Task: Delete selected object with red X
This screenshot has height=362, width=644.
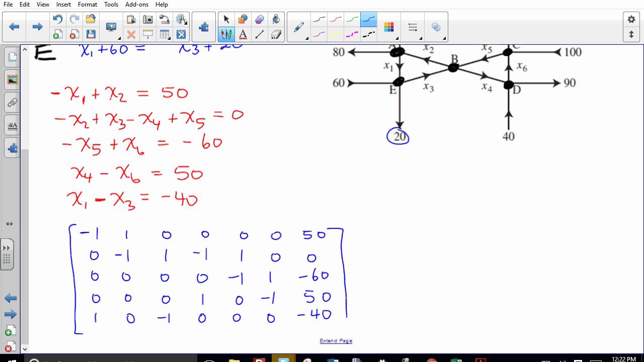Action: [131, 35]
